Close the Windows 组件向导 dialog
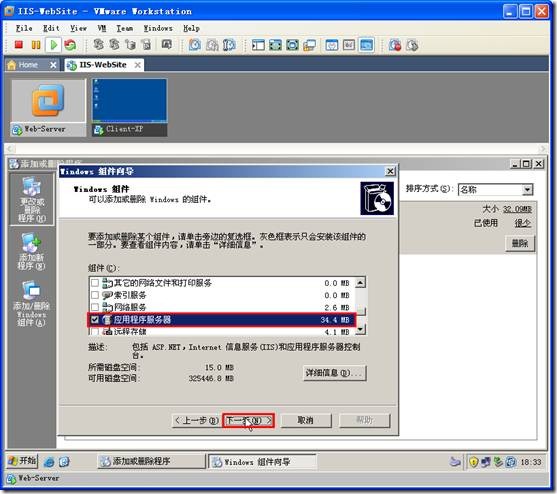557x494 pixels. tap(390, 172)
